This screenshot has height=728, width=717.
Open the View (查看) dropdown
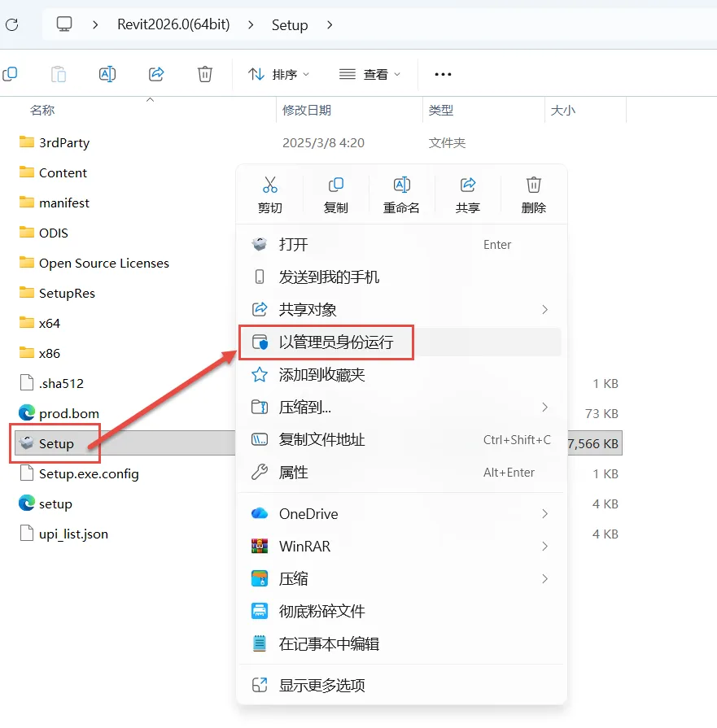pyautogui.click(x=369, y=74)
